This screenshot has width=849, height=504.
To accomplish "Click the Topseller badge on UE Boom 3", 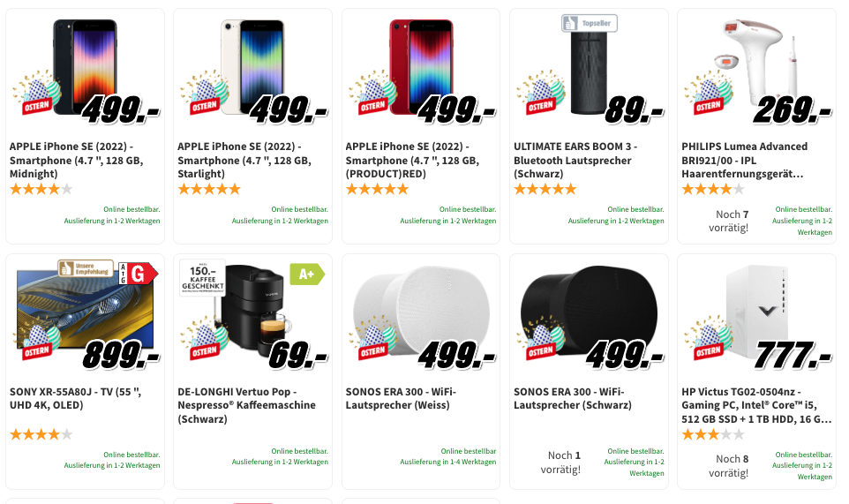I will pyautogui.click(x=589, y=24).
